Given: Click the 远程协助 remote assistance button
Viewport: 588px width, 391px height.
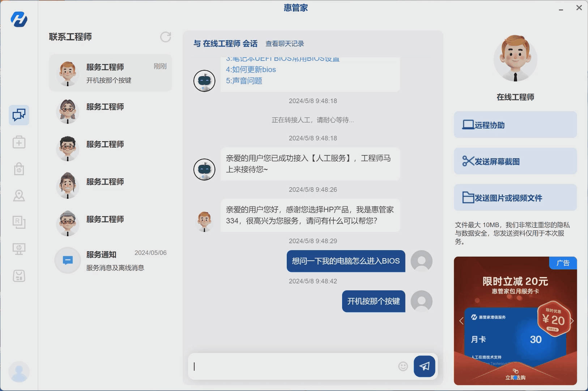Looking at the screenshot, I should click(x=515, y=125).
